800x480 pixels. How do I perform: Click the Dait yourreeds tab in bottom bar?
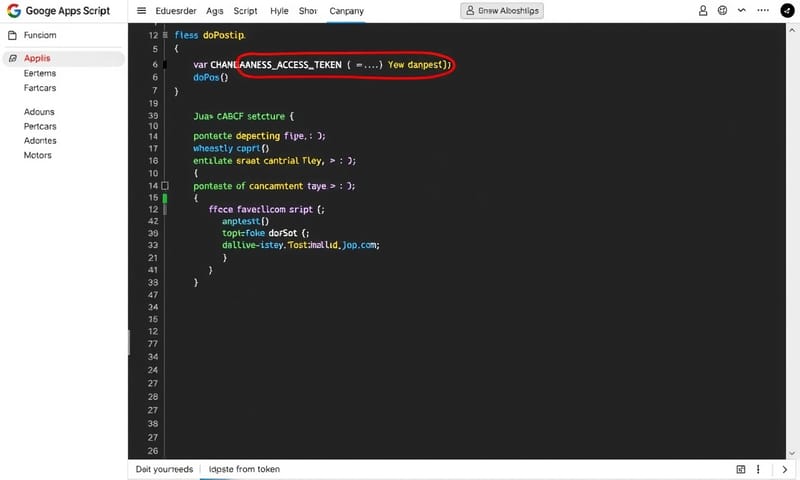click(164, 469)
